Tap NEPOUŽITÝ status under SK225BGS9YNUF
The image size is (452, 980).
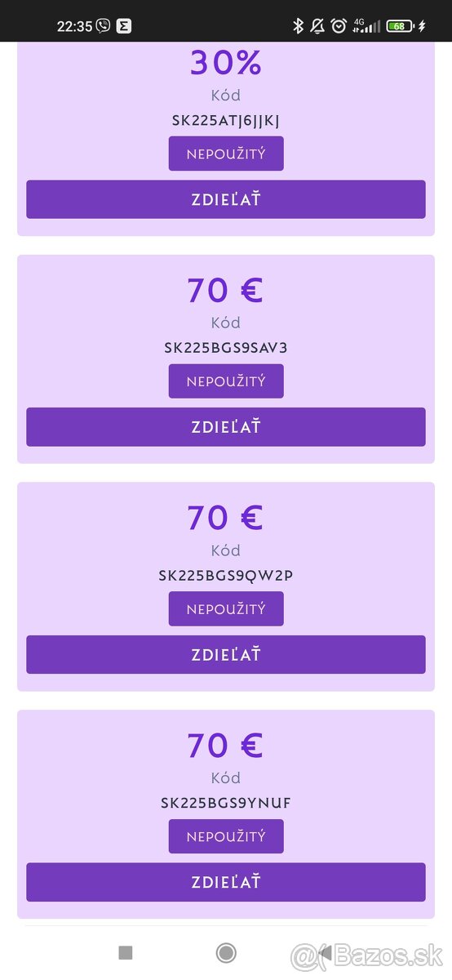point(226,836)
